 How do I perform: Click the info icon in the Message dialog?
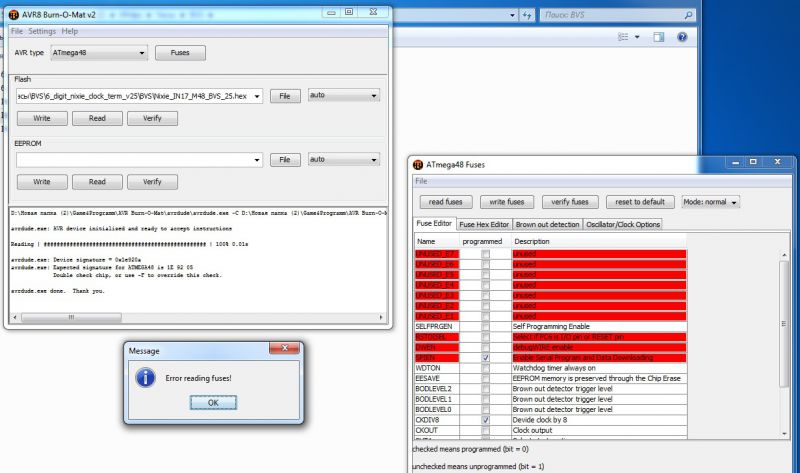pyautogui.click(x=146, y=377)
